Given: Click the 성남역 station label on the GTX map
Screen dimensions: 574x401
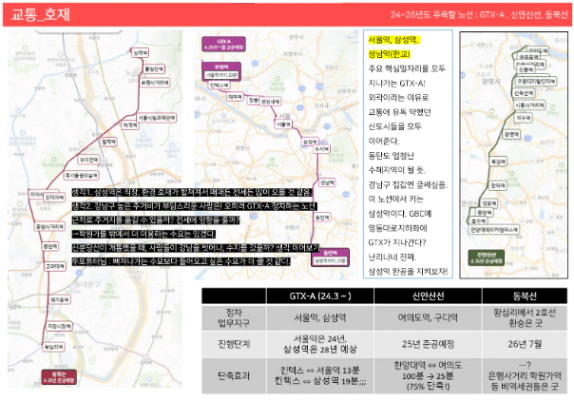Looking at the screenshot, I should click(x=327, y=182).
